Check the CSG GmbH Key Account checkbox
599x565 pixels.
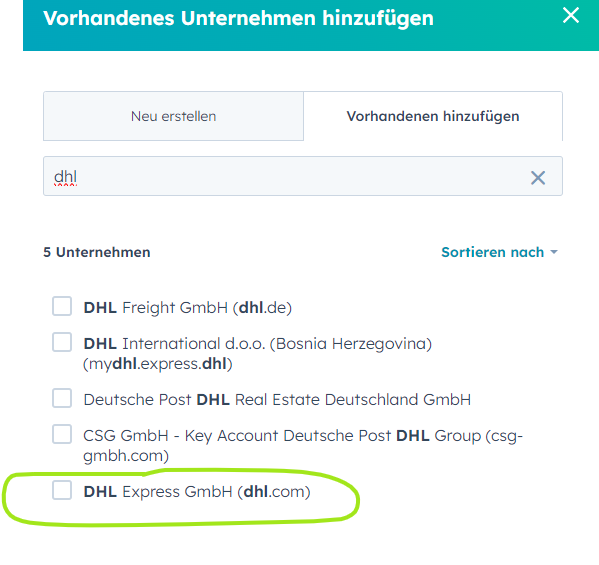(62, 434)
